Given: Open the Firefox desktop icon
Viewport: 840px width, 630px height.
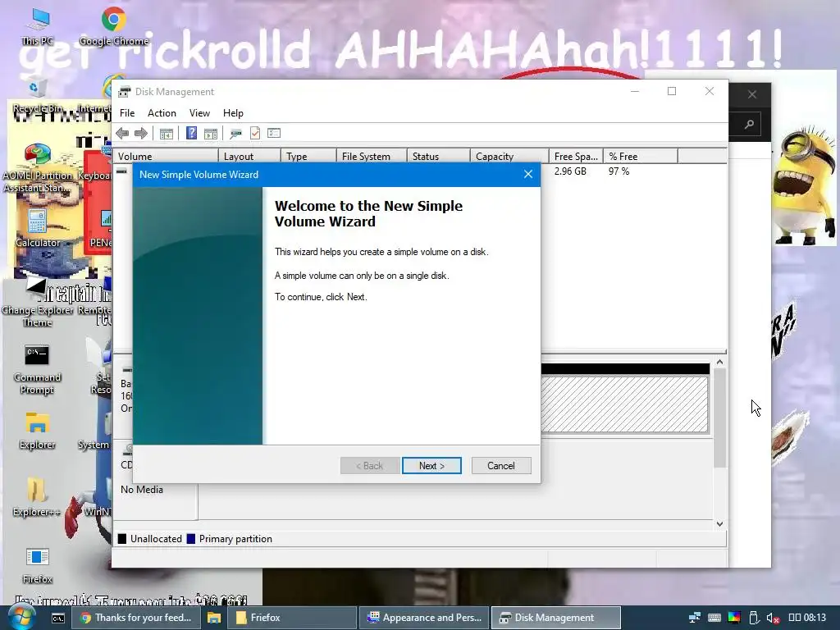Looking at the screenshot, I should (38, 566).
